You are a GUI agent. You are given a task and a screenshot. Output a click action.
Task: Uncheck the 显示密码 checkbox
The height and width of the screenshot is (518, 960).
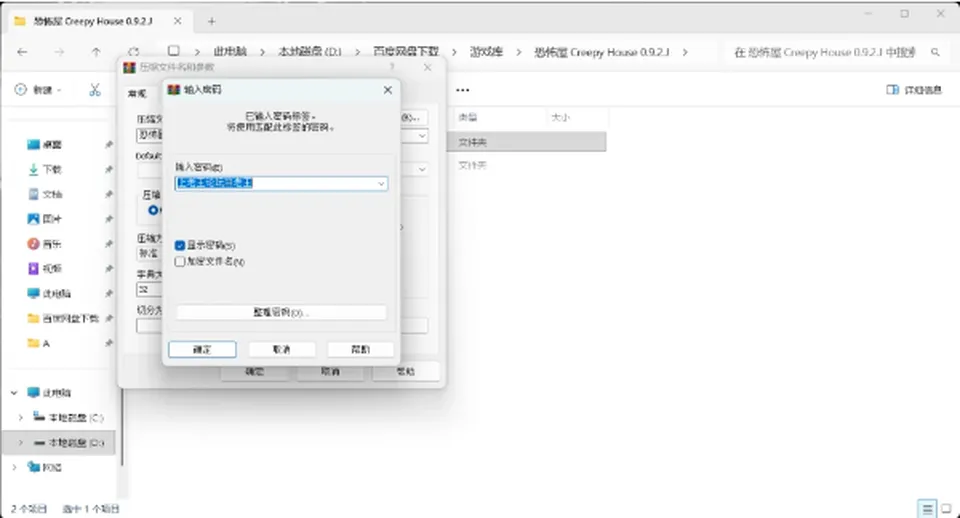[x=180, y=246]
